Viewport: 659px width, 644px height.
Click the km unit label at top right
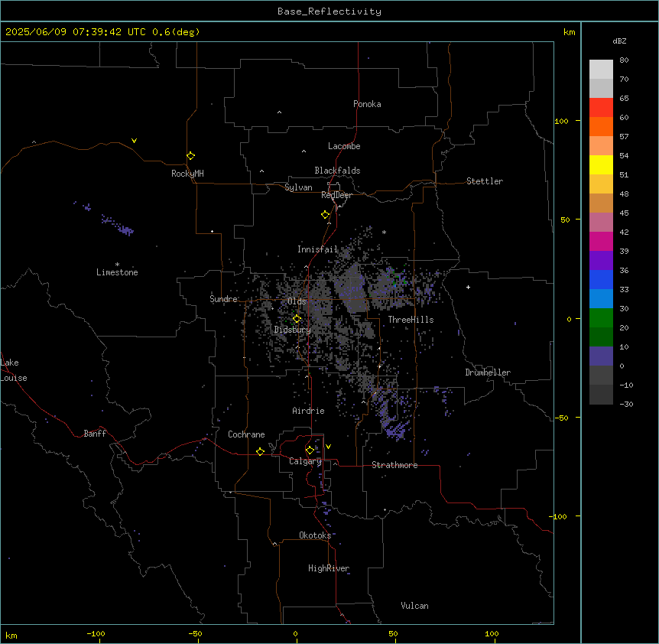[569, 32]
